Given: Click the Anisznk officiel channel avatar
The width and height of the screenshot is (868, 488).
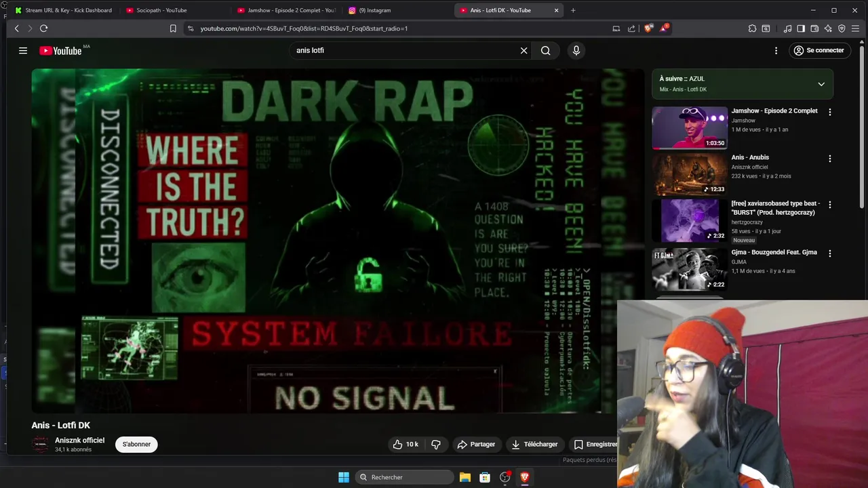Looking at the screenshot, I should coord(41,445).
